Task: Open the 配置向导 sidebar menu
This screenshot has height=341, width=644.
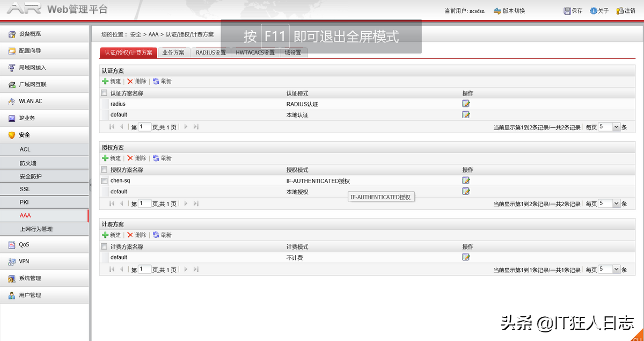Action: click(45, 50)
